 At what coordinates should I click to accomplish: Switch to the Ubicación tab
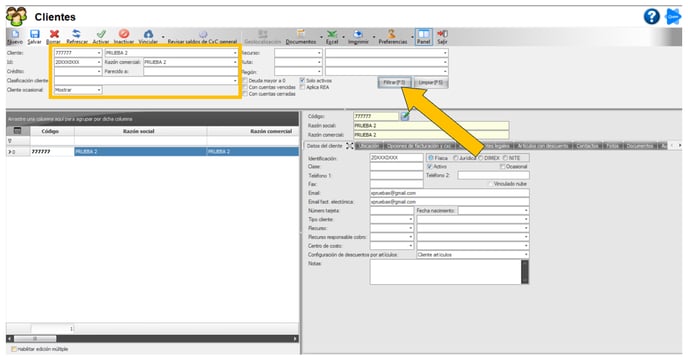pos(369,146)
